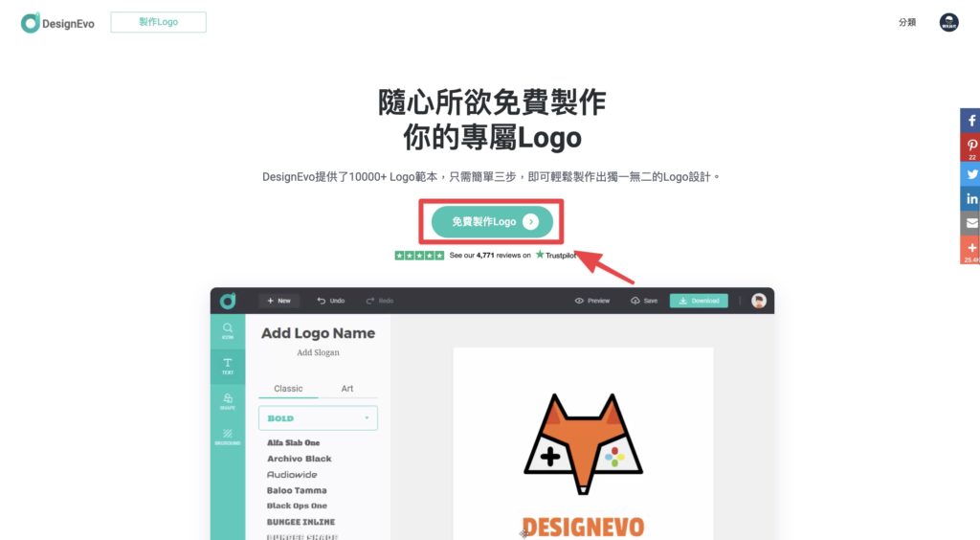Open more share options plus icon
The image size is (980, 540).
970,250
